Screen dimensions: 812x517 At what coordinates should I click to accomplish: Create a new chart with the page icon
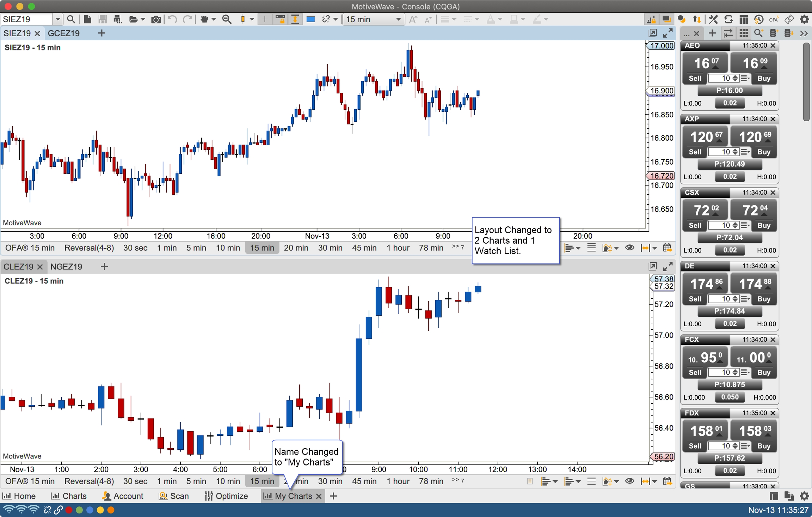click(x=87, y=19)
